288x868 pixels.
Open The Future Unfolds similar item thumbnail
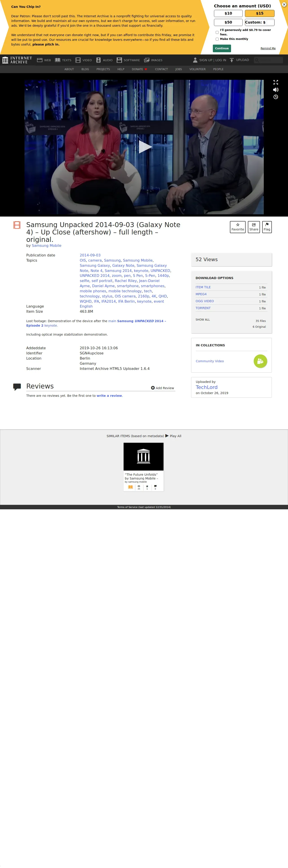(144, 457)
